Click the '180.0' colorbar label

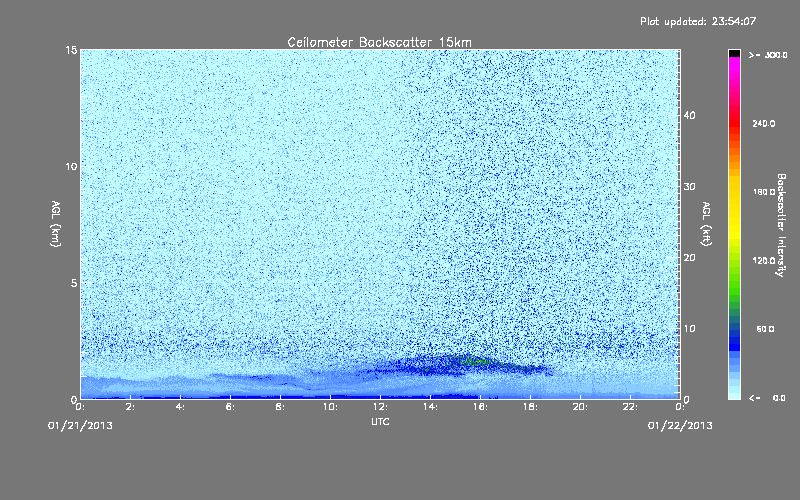(x=764, y=192)
